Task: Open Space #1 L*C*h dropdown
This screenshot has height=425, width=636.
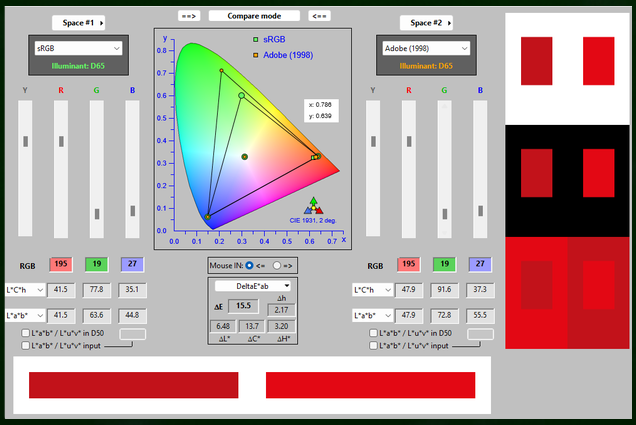Action: coord(25,290)
